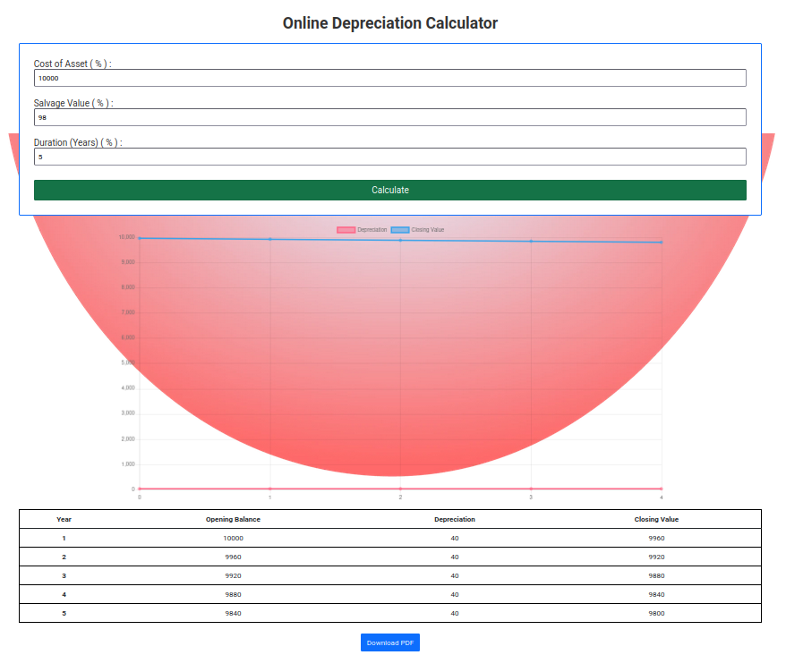786x672 pixels.
Task: Select the opening balance 10000 table cell
Action: 233,538
